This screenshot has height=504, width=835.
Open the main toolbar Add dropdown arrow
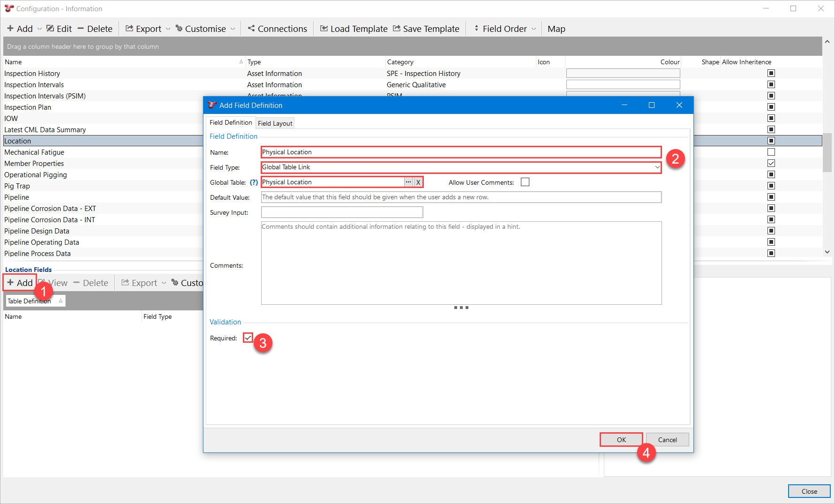pos(39,29)
